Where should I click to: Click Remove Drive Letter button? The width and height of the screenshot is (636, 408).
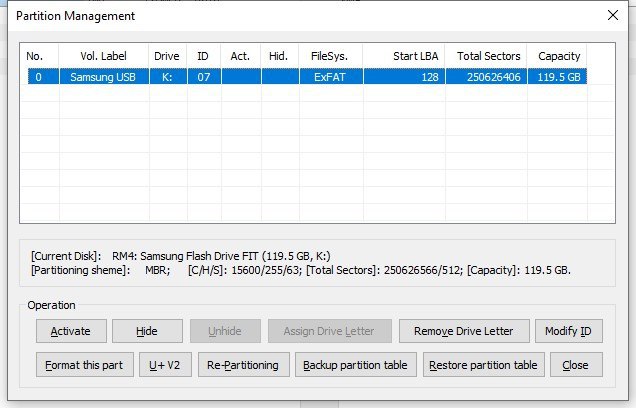click(464, 331)
